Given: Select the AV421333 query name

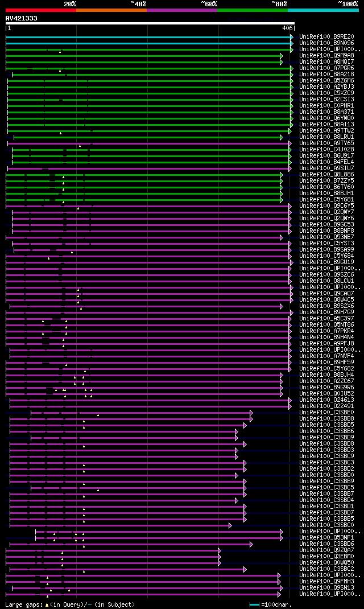Looking at the screenshot, I should [x=22, y=18].
